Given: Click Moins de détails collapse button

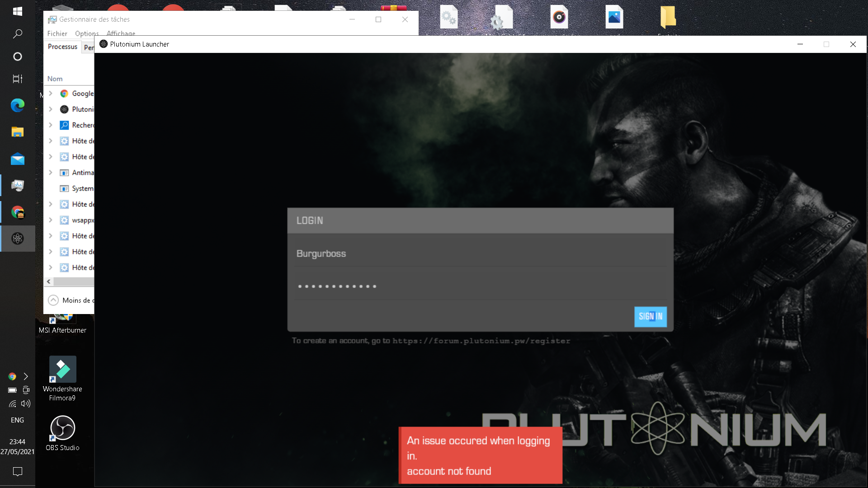Looking at the screenshot, I should [71, 300].
